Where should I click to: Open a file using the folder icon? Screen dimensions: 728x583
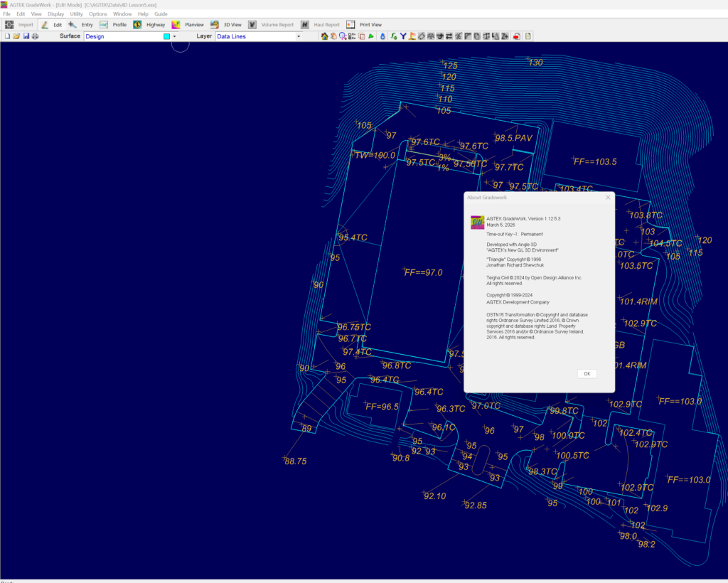pos(17,36)
